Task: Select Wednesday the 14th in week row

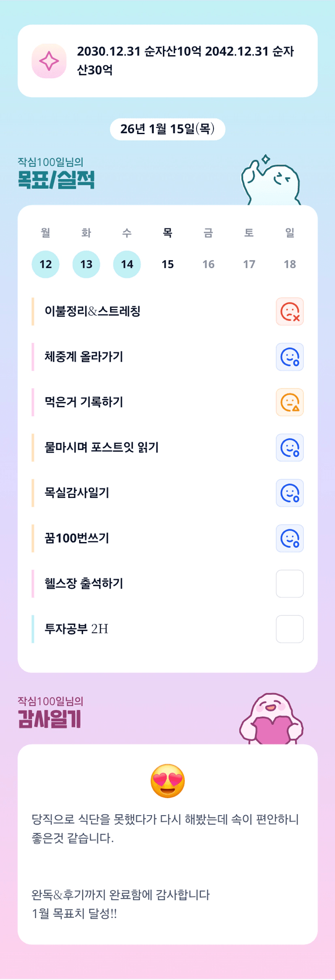Action: (127, 264)
